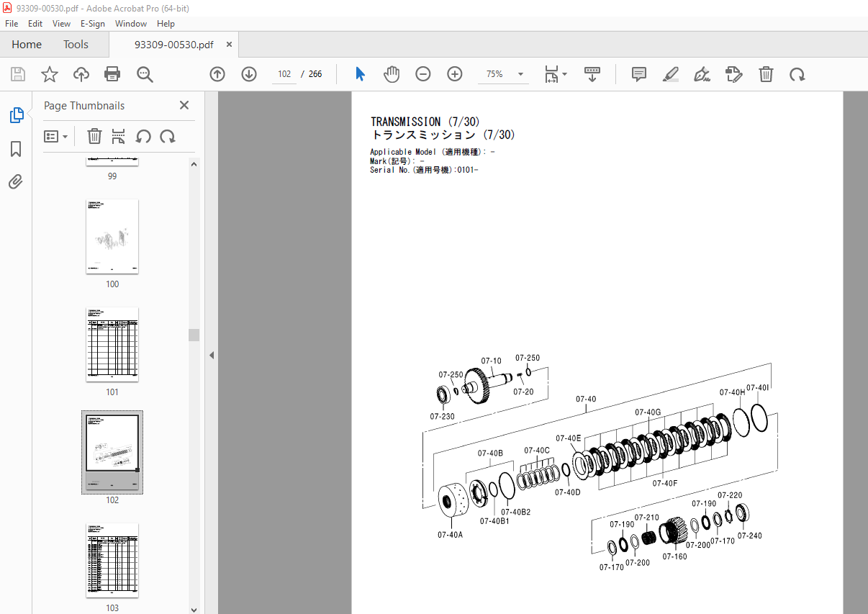
Task: Switch to the Tools tab
Action: [x=76, y=45]
